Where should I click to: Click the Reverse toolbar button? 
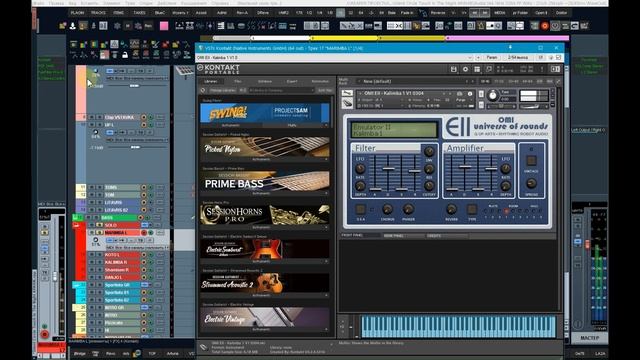(x=438, y=13)
